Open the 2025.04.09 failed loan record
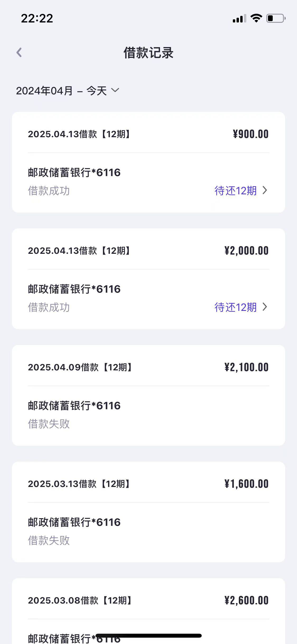Viewport: 297px width, 644px height. (148, 395)
